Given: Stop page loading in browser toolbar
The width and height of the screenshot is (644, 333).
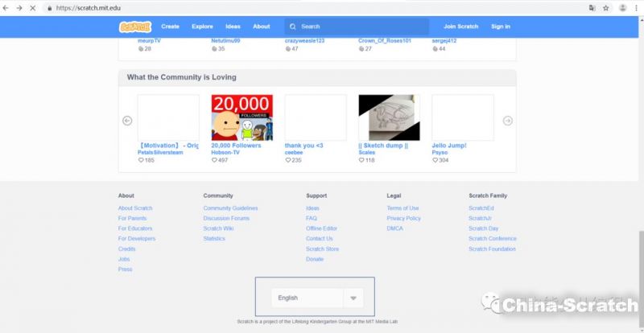Looking at the screenshot, I should 32,8.
